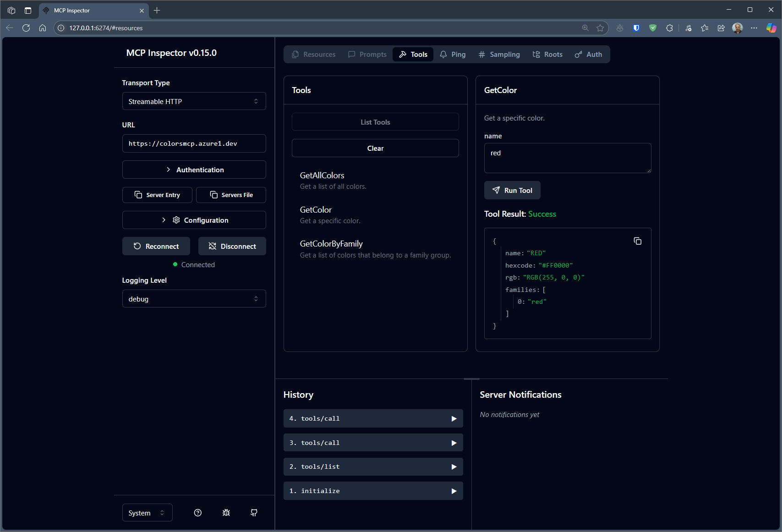Click the name input field
This screenshot has width=782, height=532.
pos(567,158)
